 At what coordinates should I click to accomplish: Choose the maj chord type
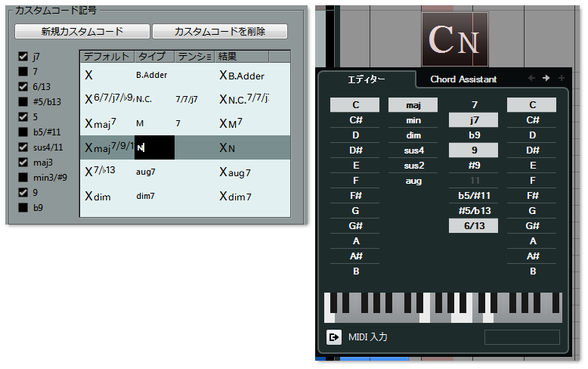click(x=413, y=105)
